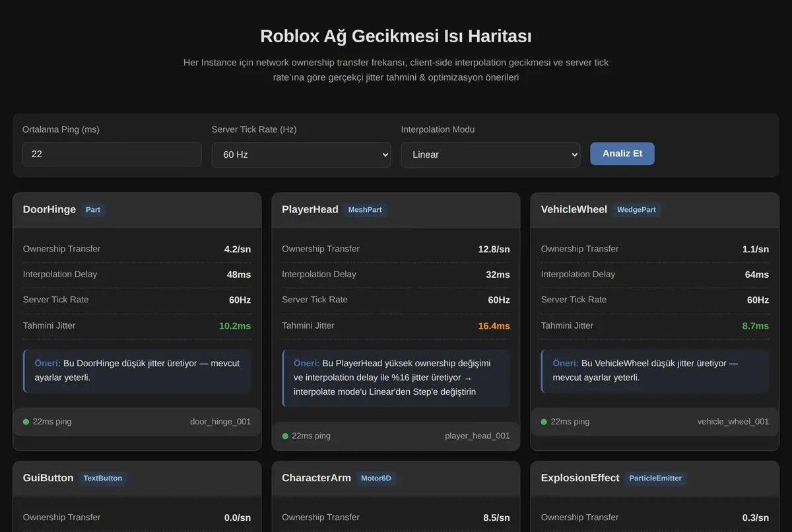792x532 pixels.
Task: Click the 12.8/sn ownership transfer value
Action: click(494, 249)
